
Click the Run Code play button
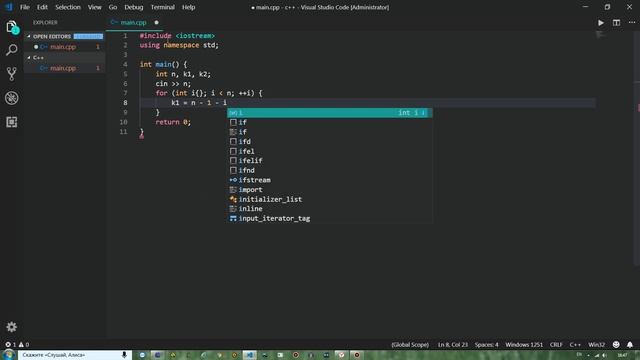[x=601, y=23]
